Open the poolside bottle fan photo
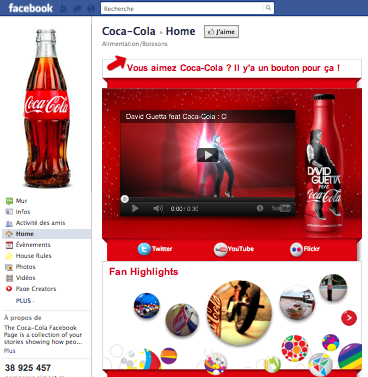 tap(333, 288)
